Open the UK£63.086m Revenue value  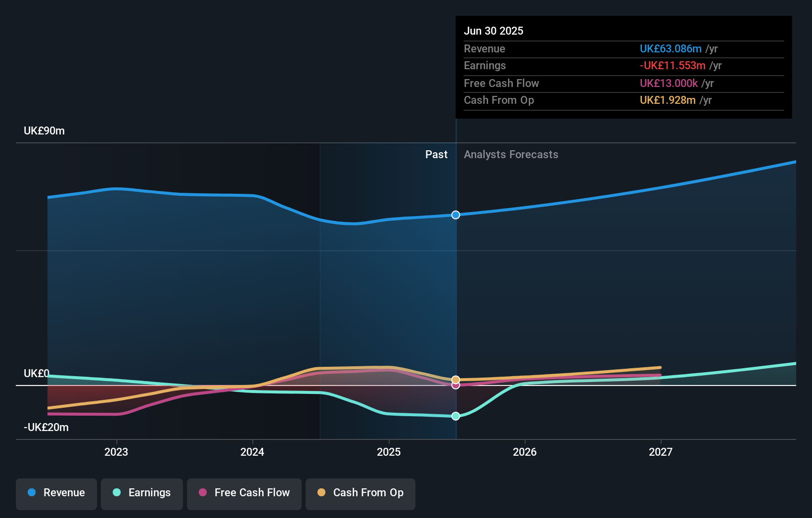click(671, 48)
